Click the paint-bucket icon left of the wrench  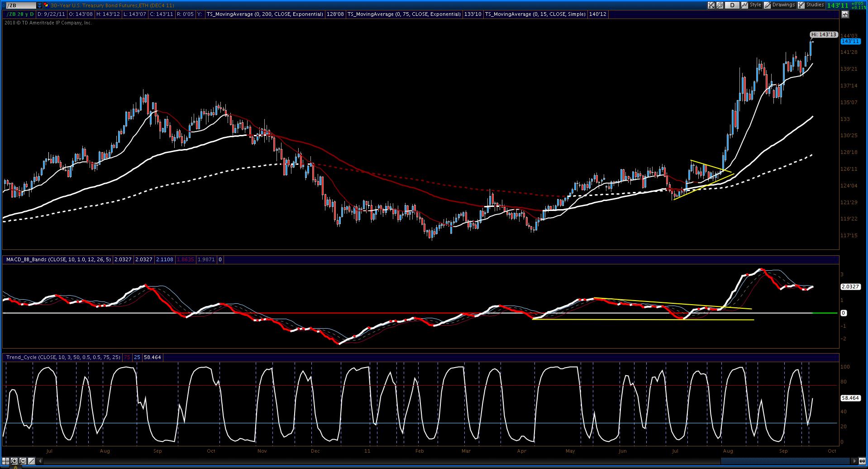tap(711, 5)
